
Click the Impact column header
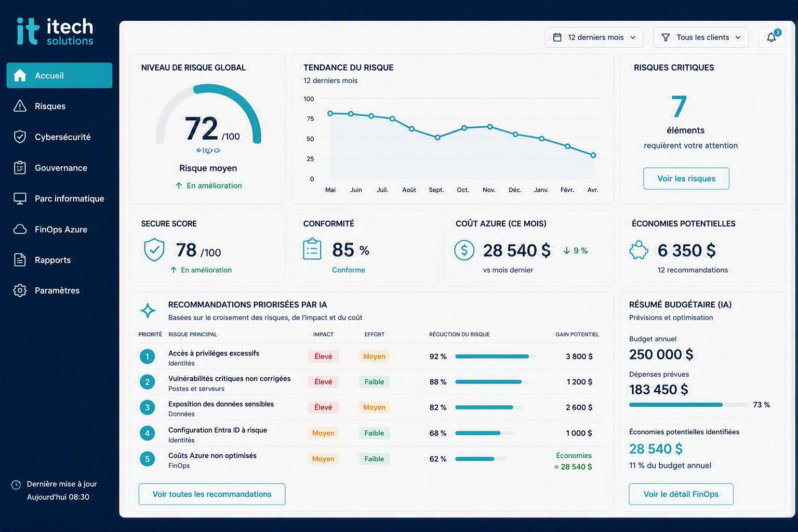pyautogui.click(x=323, y=335)
